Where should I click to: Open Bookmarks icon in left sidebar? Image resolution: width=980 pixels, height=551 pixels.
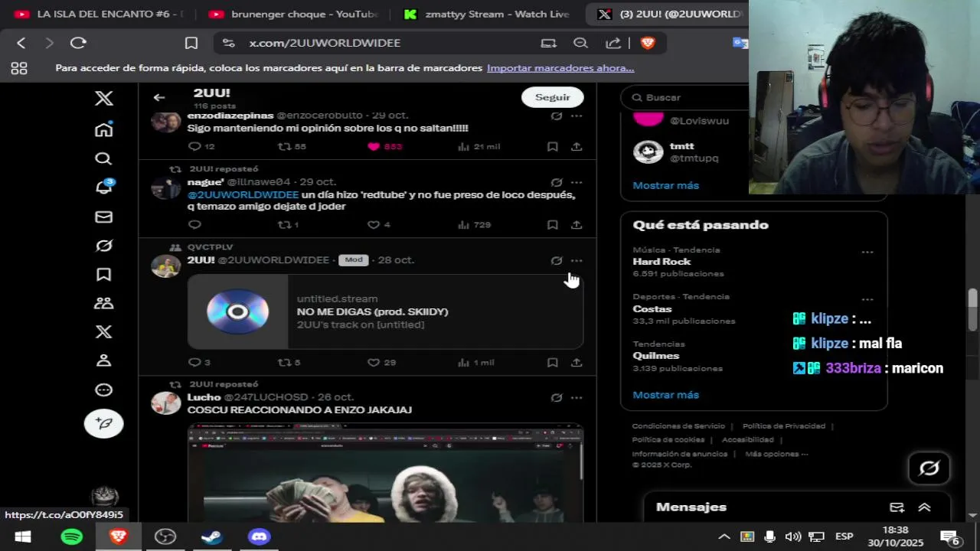103,274
